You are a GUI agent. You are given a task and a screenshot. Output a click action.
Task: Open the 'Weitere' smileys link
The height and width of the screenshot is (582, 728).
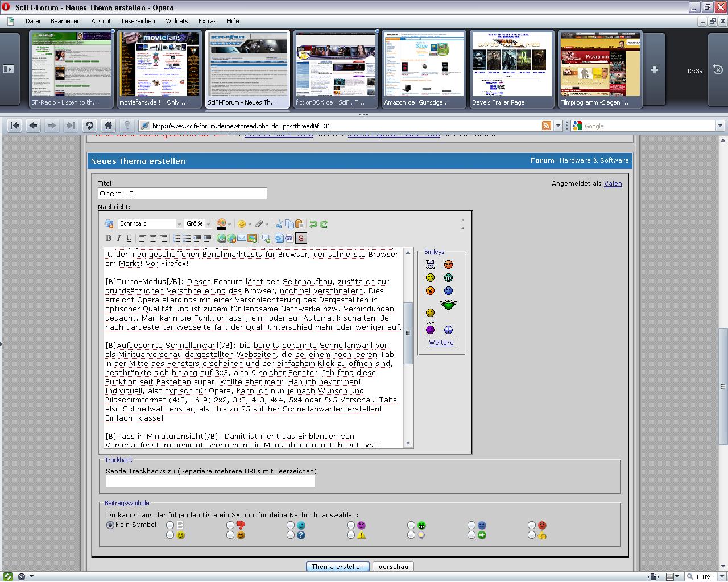point(441,343)
